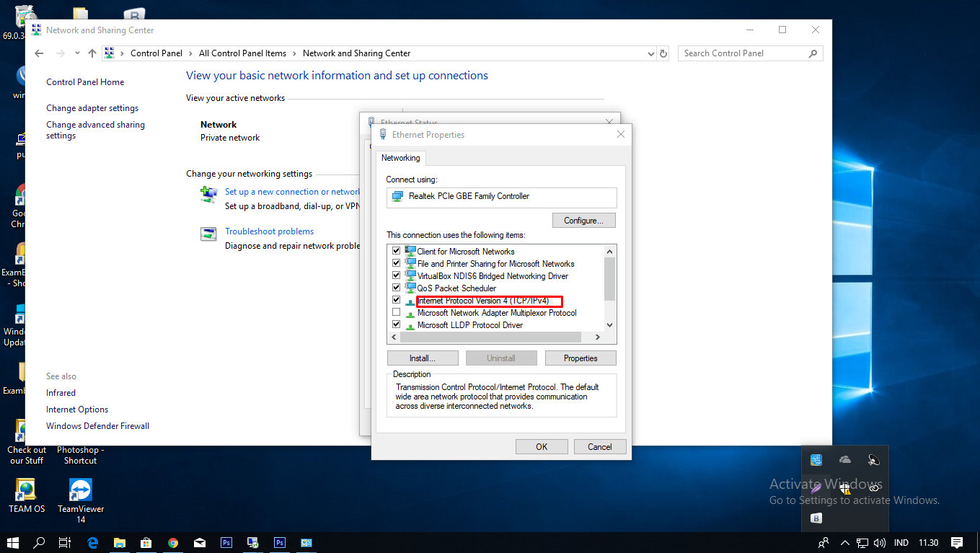Uncheck QoS Packet Scheduler
The image size is (980, 553).
pyautogui.click(x=397, y=287)
